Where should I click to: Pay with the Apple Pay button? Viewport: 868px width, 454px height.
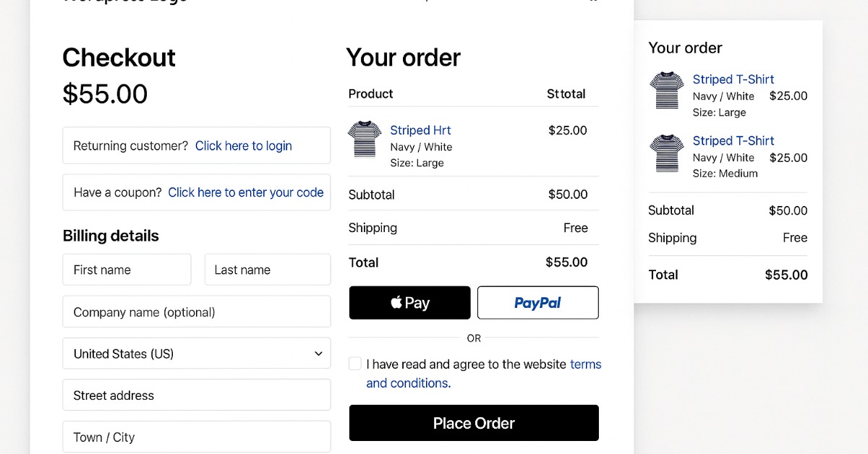tap(409, 303)
